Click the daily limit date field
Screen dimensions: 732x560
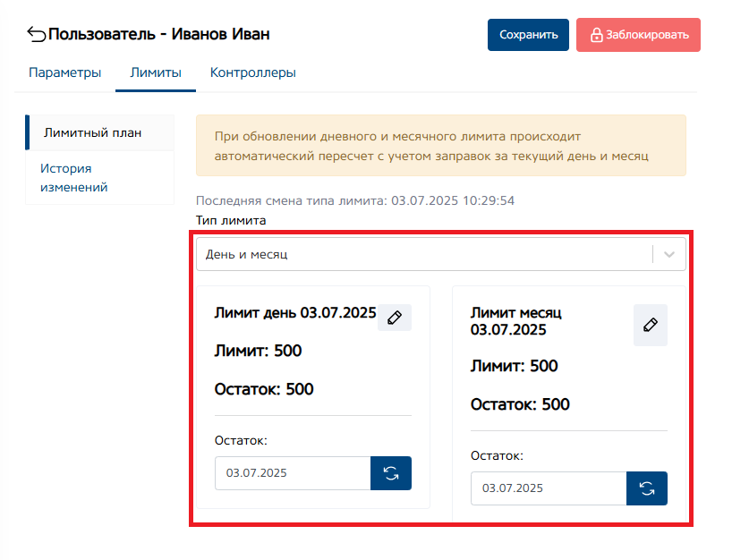click(x=293, y=473)
